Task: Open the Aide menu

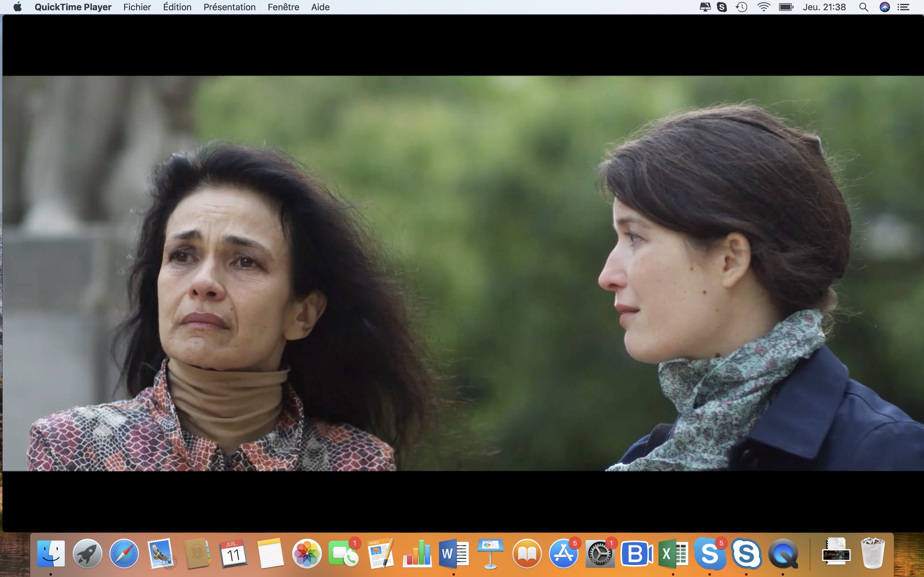Action: (x=320, y=7)
